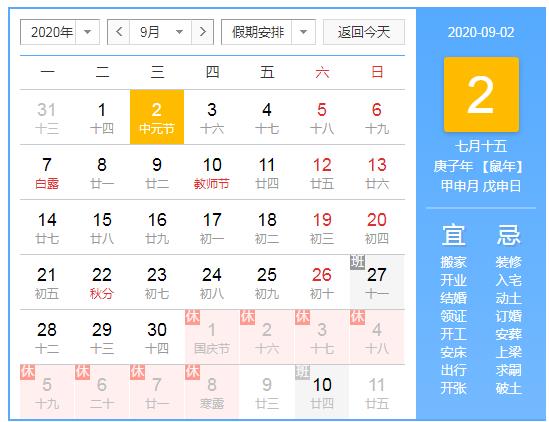549x422 pixels.
Task: Open the 2020年 year dropdown
Action: click(x=60, y=32)
